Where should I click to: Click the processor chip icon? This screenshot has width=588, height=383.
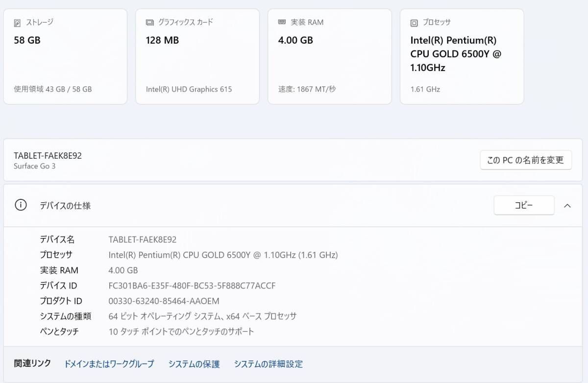[x=414, y=23]
